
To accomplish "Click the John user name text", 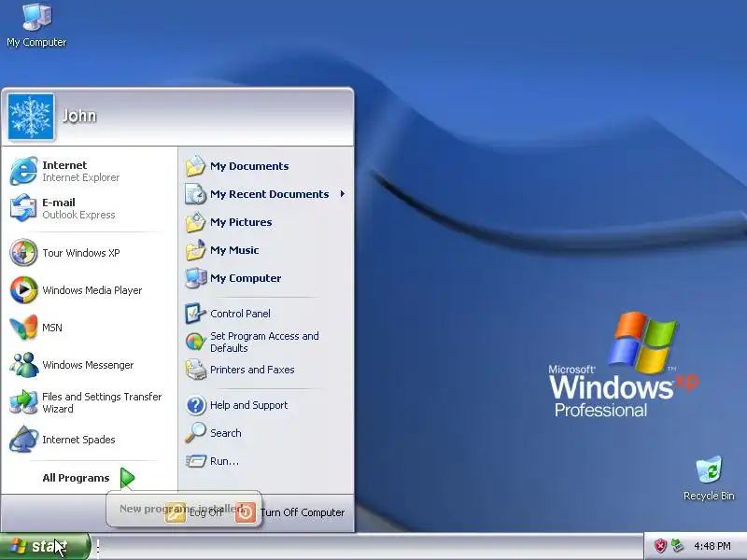I will coord(79,116).
